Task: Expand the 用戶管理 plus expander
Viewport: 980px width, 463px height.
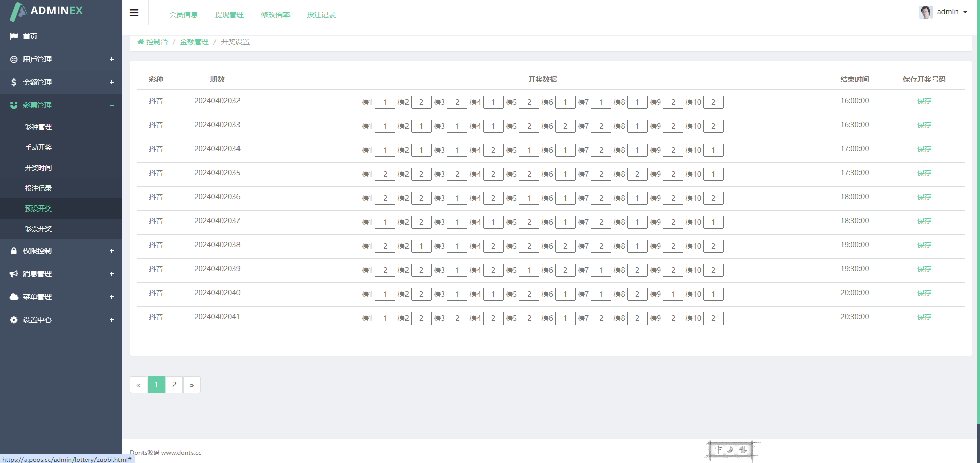Action: tap(112, 59)
